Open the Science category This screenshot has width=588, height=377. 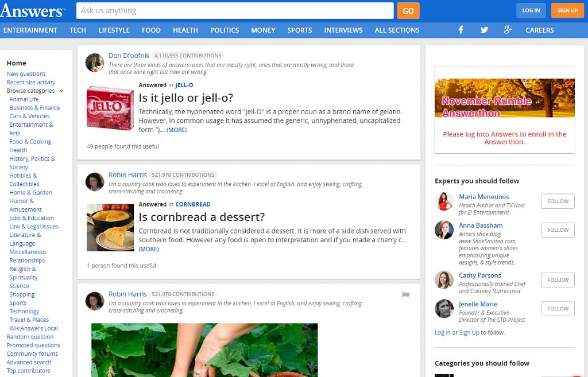[19, 286]
